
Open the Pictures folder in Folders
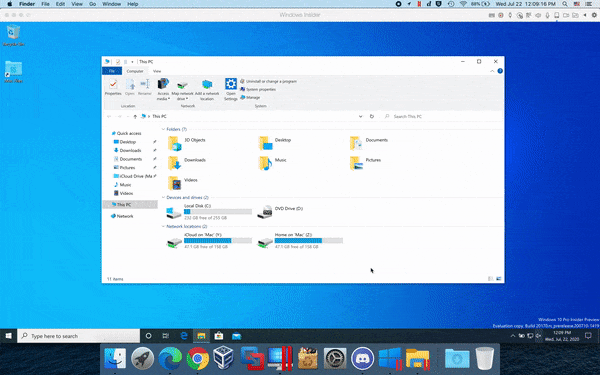click(x=365, y=163)
